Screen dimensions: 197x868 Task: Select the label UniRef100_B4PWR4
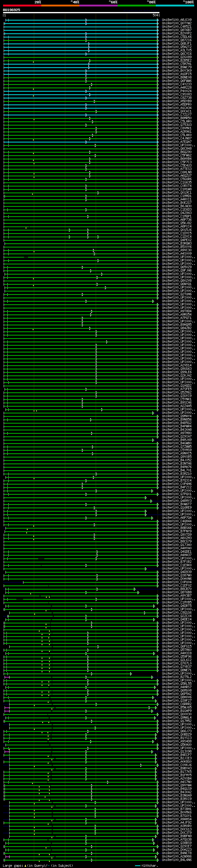(x=176, y=426)
